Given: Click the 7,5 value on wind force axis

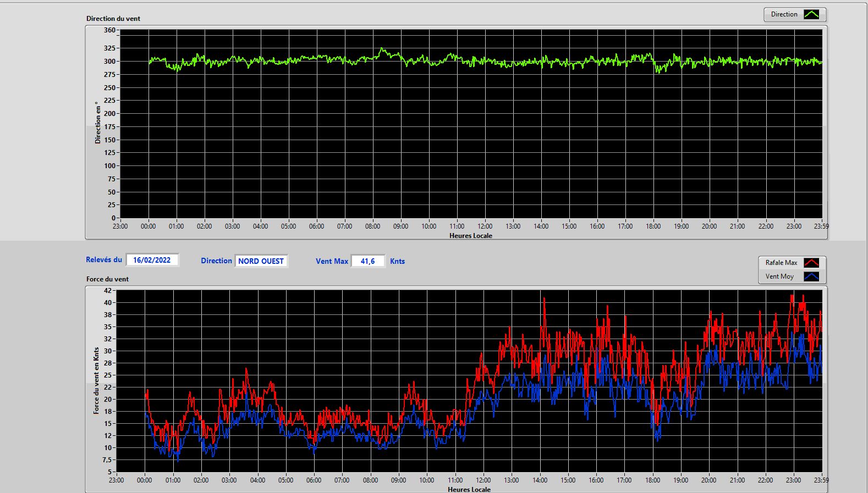Looking at the screenshot, I should coord(107,459).
